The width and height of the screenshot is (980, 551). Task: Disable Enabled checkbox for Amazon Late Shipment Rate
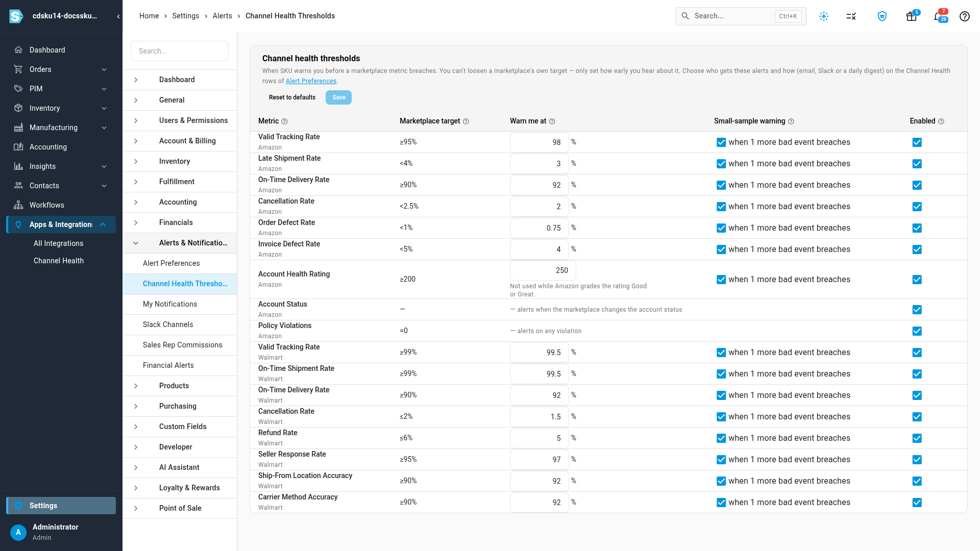click(x=917, y=164)
